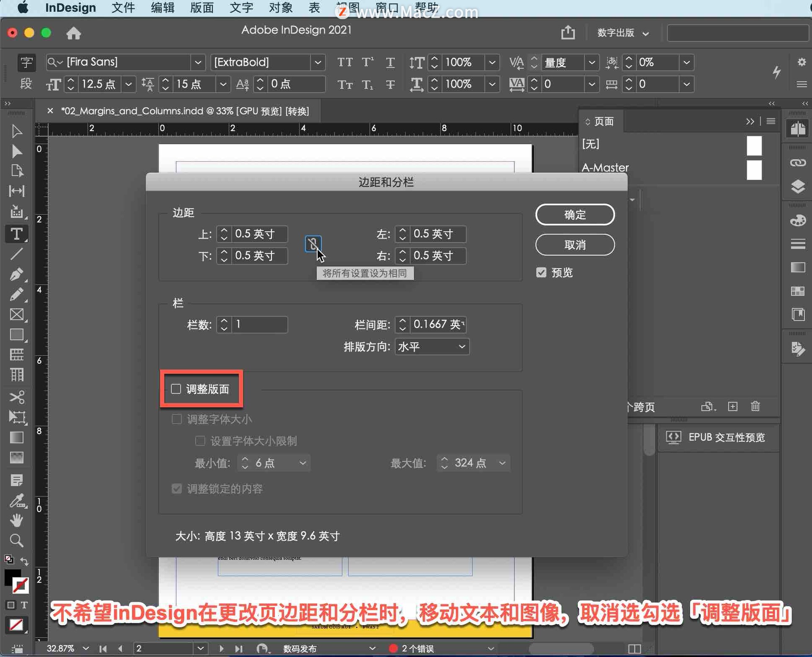
Task: Click the Share document icon
Action: click(x=568, y=33)
